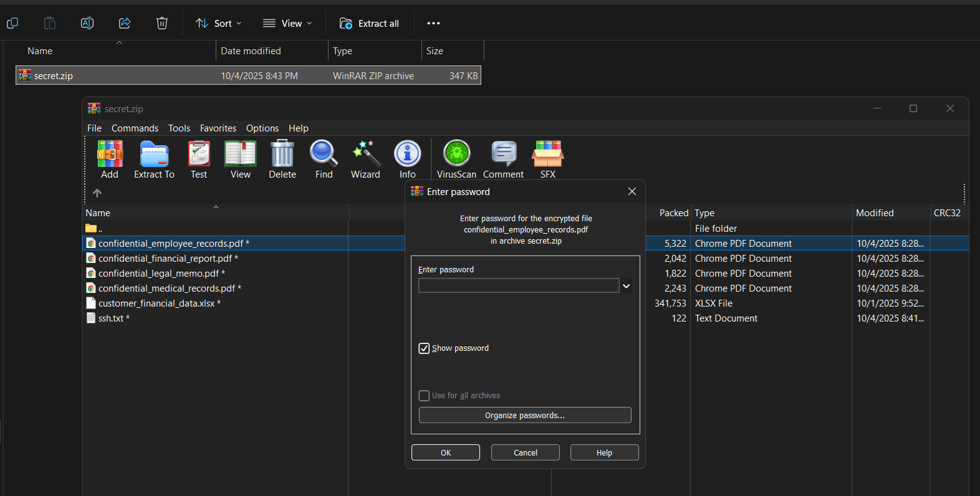
Task: Enable Use for all archives checkbox
Action: 425,396
